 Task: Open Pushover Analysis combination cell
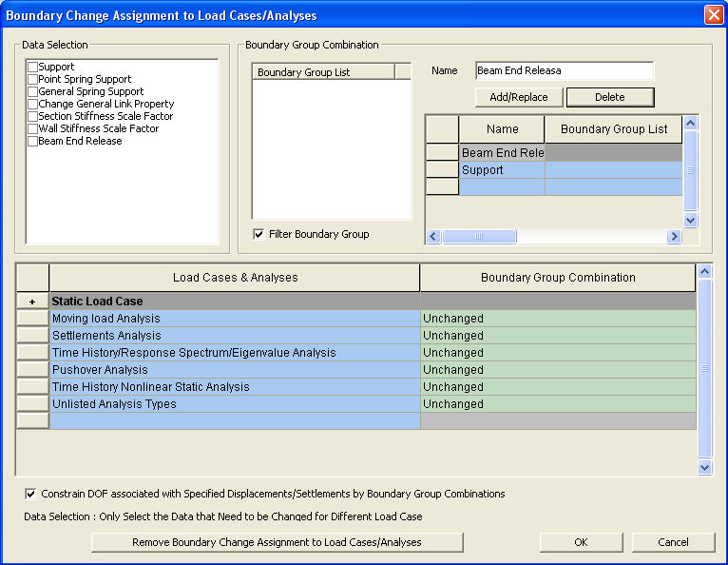click(558, 370)
